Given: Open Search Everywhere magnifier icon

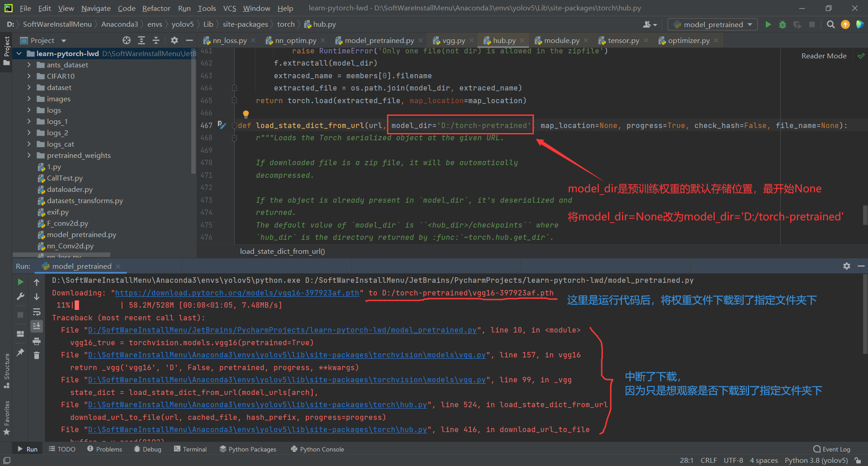Looking at the screenshot, I should (830, 24).
